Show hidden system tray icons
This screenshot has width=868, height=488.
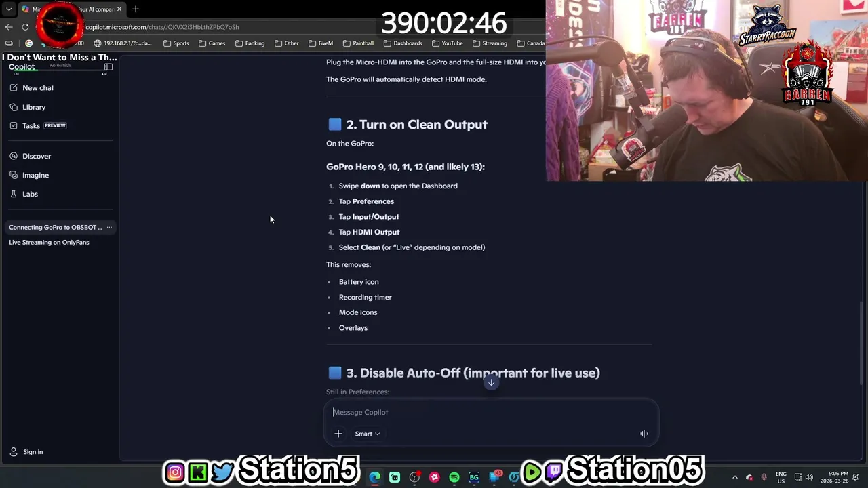pyautogui.click(x=734, y=477)
